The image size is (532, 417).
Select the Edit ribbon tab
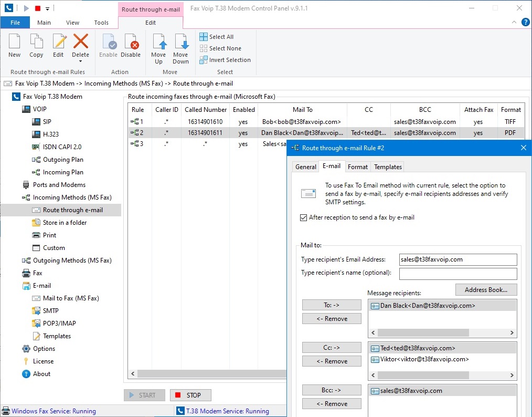(150, 23)
